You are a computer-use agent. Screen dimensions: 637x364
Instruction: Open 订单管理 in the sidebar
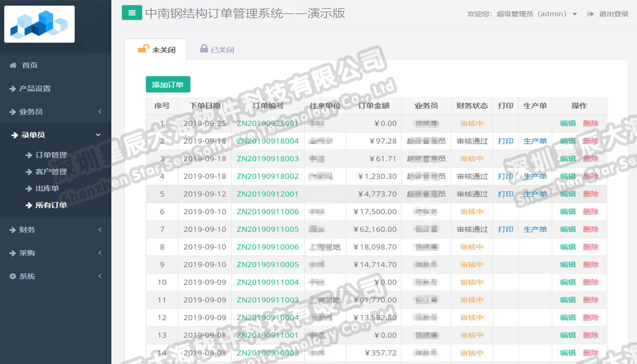click(51, 155)
